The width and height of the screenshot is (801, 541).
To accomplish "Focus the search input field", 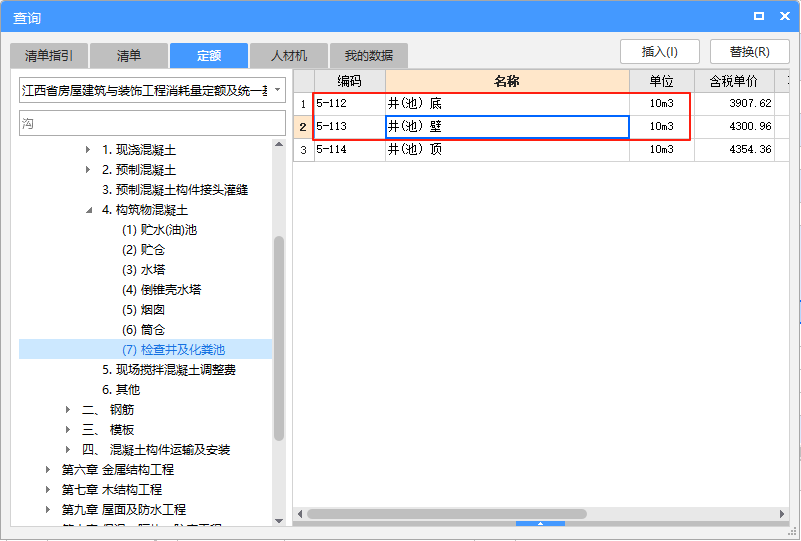I will click(152, 123).
